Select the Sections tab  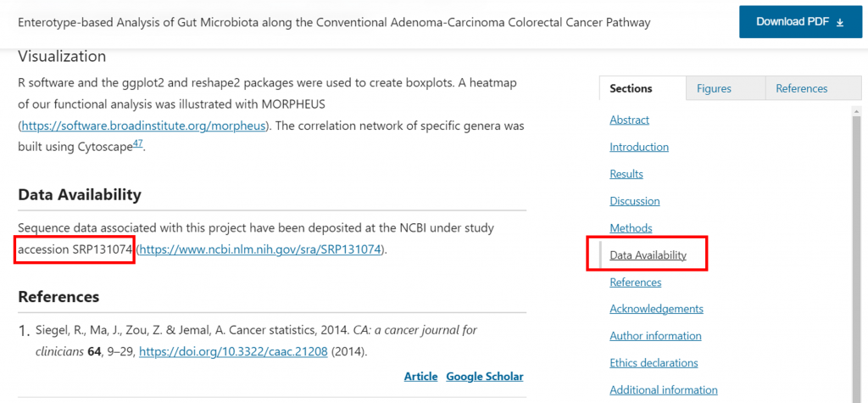pyautogui.click(x=631, y=88)
